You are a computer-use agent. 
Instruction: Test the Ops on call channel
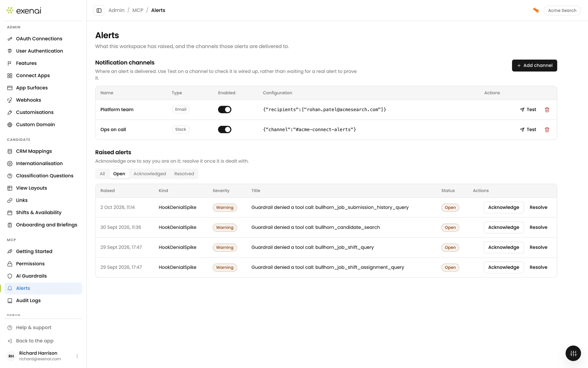coord(528,130)
